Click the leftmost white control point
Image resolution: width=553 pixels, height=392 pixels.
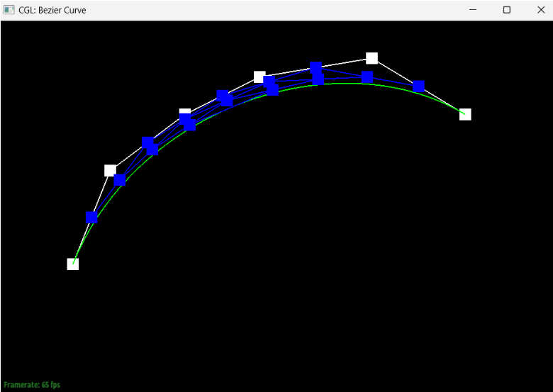coord(72,264)
